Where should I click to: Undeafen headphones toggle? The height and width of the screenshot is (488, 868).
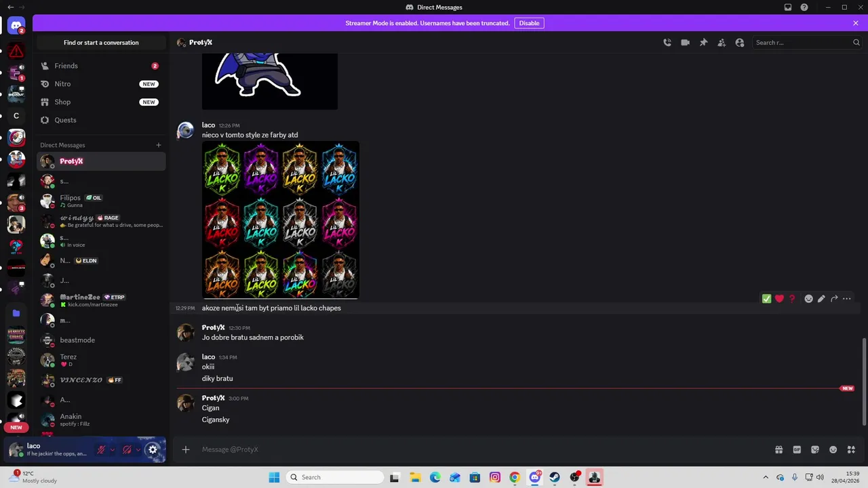(127, 449)
